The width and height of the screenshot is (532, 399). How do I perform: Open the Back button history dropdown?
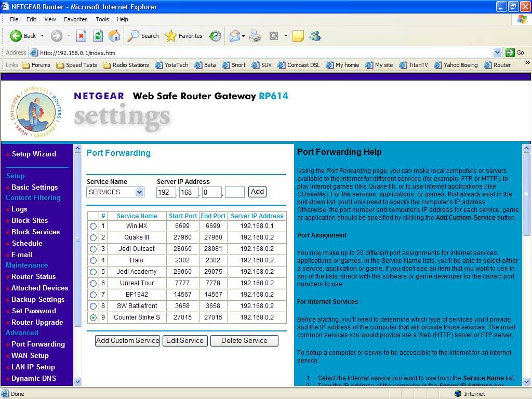(x=42, y=36)
